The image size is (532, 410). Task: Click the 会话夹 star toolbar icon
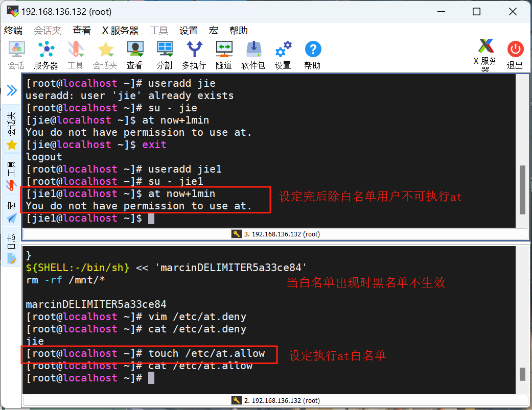point(105,55)
